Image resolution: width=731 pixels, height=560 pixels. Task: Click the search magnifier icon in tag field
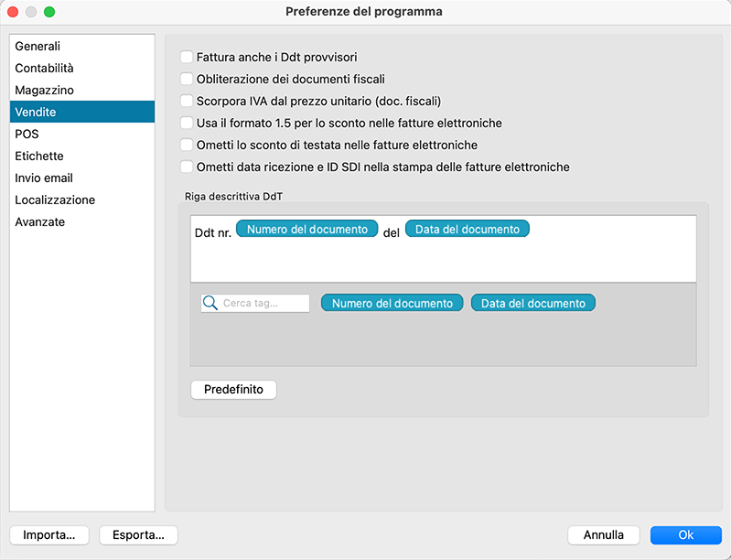click(x=210, y=303)
